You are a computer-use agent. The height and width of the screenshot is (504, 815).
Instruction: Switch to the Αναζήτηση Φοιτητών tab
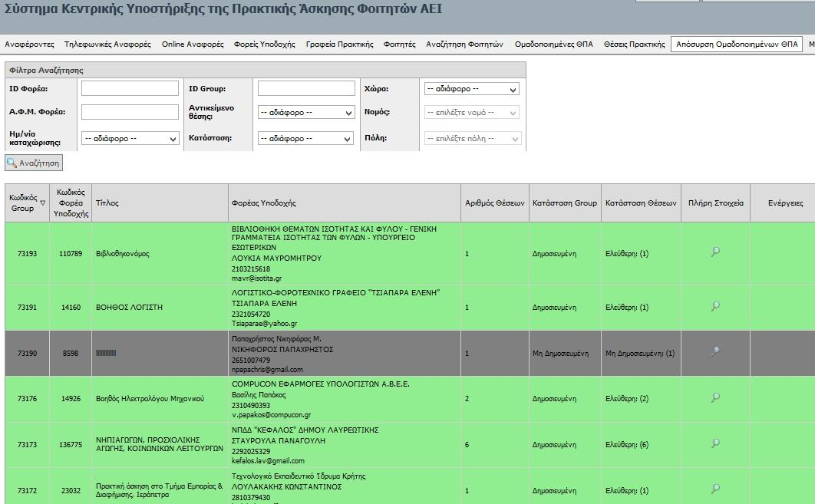click(x=464, y=44)
